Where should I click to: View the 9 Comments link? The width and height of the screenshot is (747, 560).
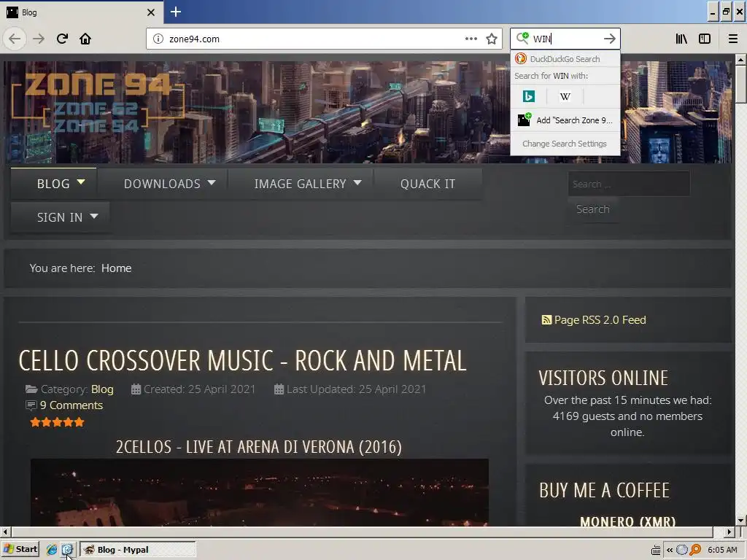[71, 405]
